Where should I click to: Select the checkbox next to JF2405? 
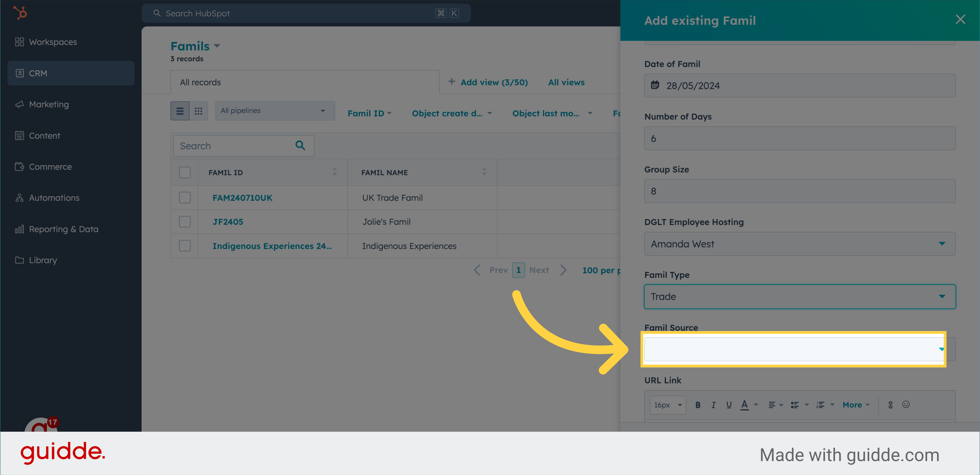184,221
